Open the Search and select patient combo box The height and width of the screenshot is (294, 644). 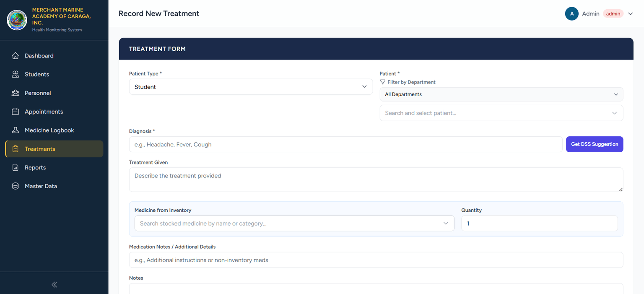(x=501, y=113)
